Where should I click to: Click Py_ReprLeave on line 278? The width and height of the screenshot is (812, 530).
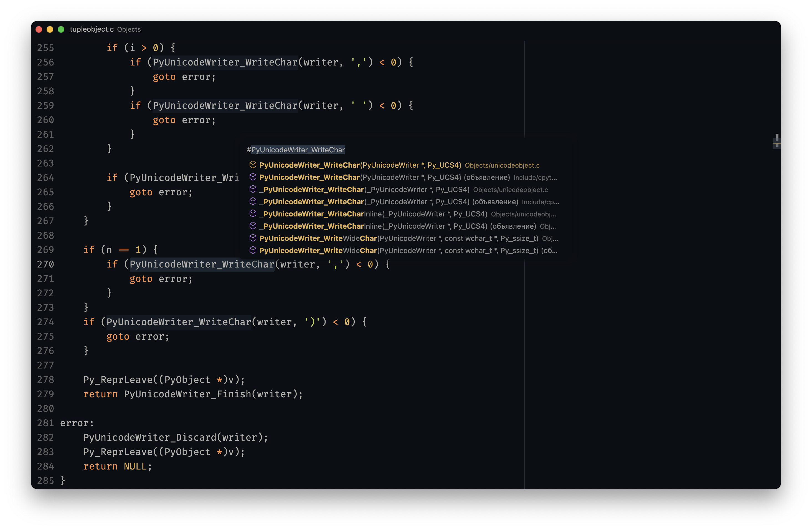coord(118,380)
